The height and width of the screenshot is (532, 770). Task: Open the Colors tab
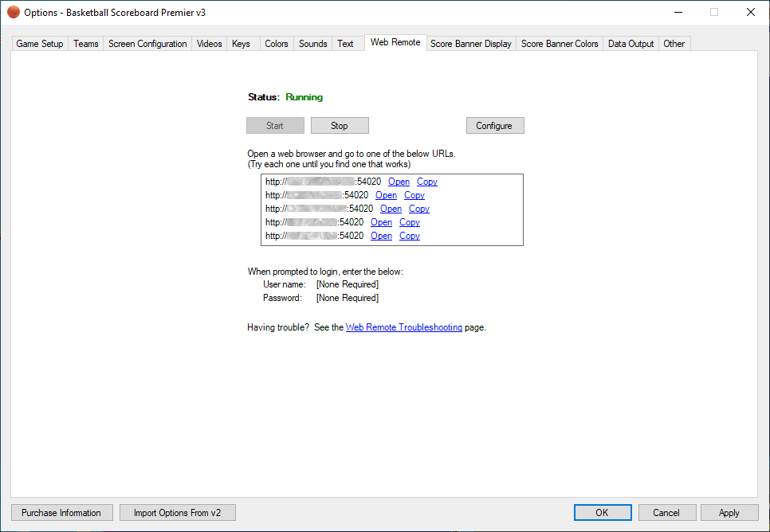pyautogui.click(x=277, y=44)
